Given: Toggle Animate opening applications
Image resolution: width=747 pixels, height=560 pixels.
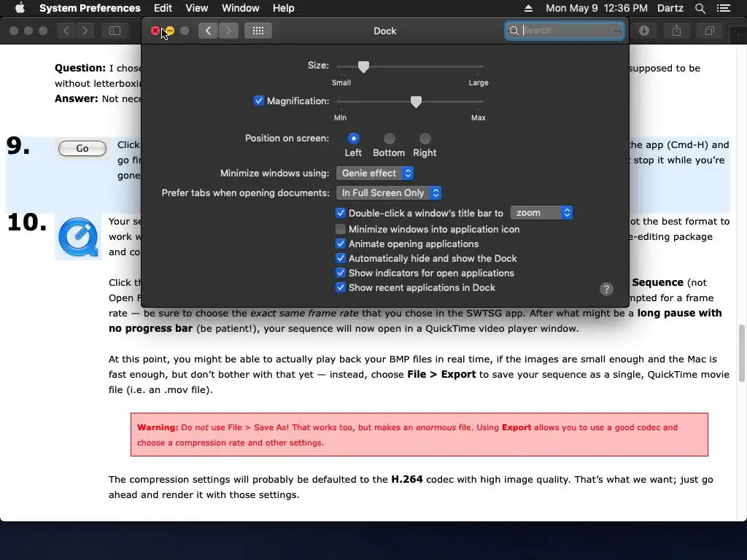Looking at the screenshot, I should coord(340,244).
